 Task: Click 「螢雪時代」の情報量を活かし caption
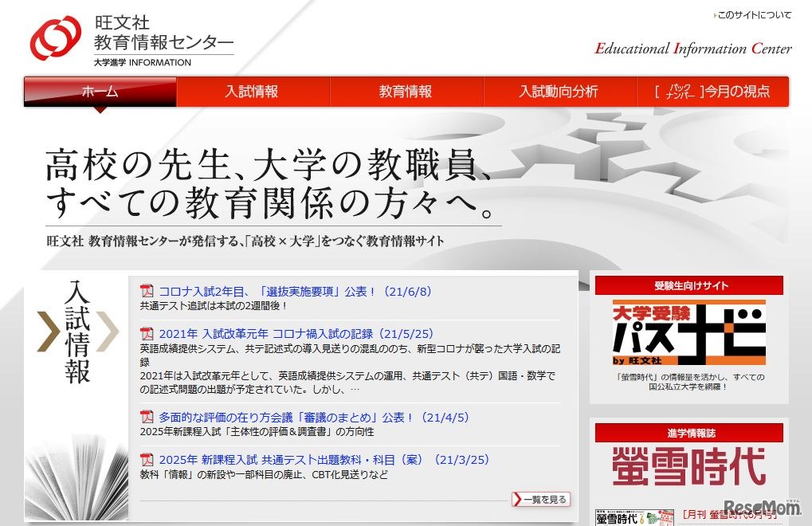point(689,382)
